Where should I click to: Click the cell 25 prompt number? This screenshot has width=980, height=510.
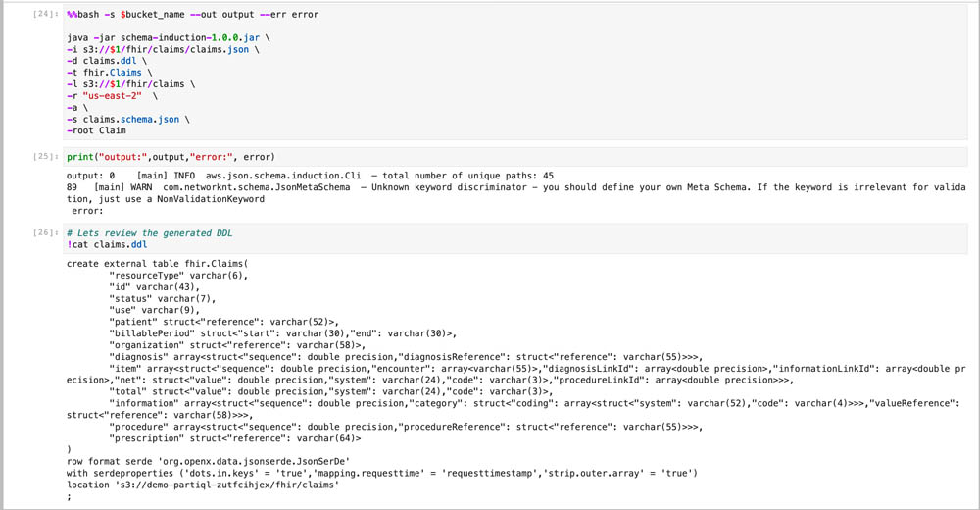coord(46,157)
